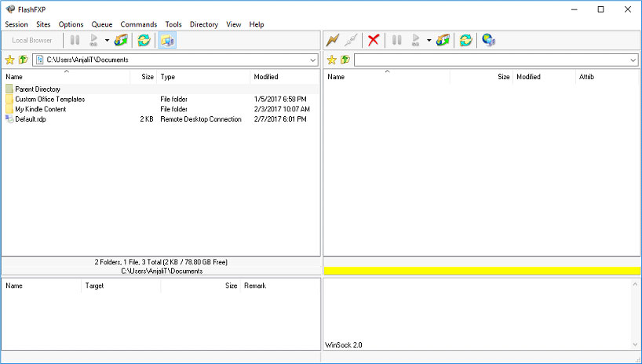This screenshot has height=364, width=642.
Task: Open the left pane transfer dropdown arrow
Action: tap(107, 40)
